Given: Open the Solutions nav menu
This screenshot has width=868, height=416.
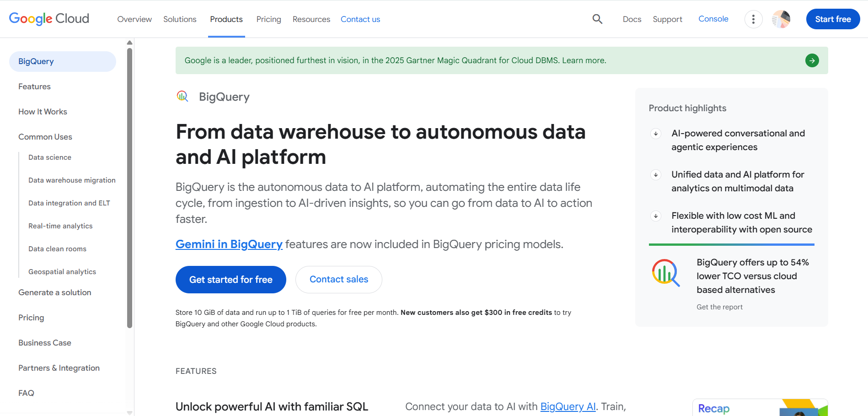Looking at the screenshot, I should 180,19.
